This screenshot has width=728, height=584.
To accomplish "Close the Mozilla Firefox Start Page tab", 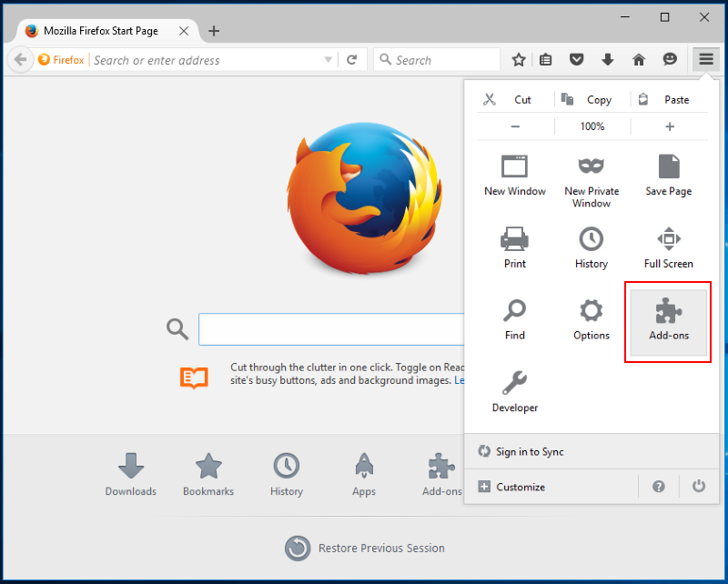I will click(x=184, y=31).
